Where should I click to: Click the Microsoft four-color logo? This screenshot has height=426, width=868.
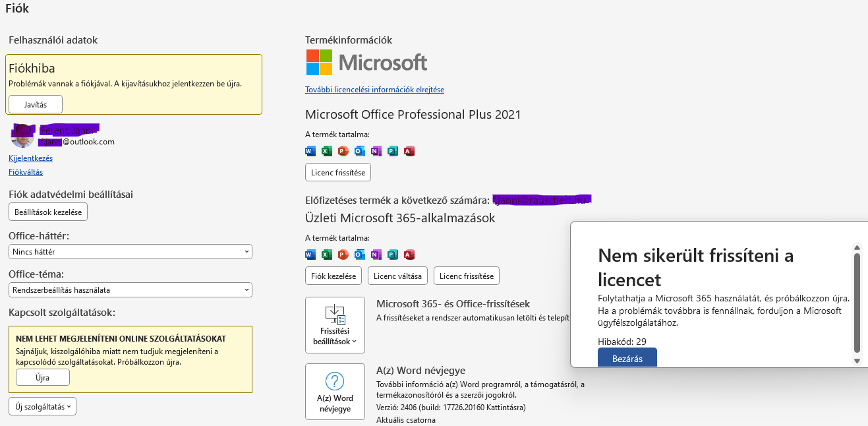click(319, 63)
